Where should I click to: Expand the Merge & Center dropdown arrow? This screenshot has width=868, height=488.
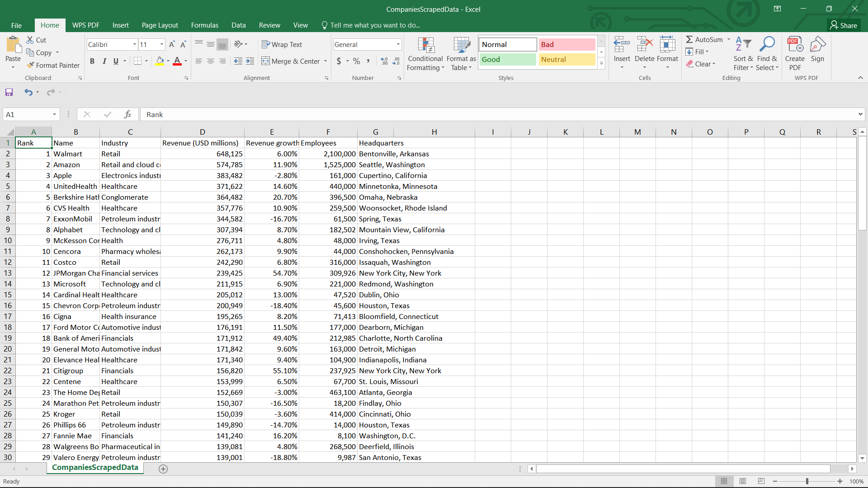pos(325,61)
